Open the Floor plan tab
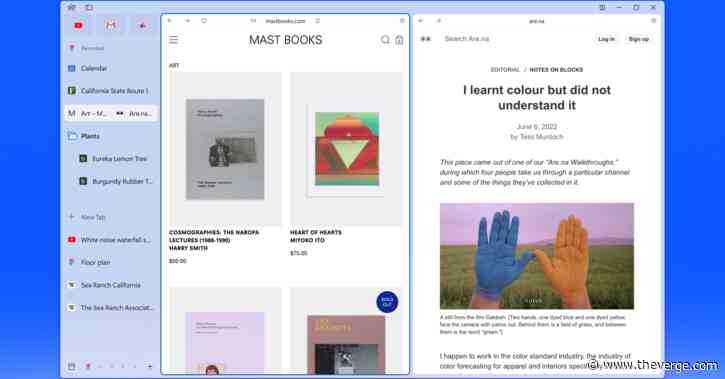 coord(111,263)
